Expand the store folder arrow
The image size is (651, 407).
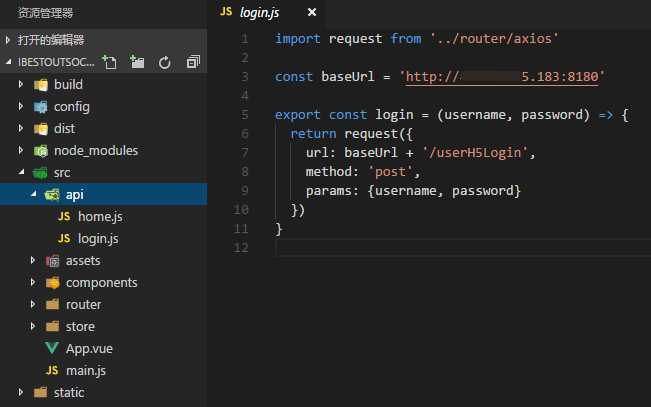32,326
